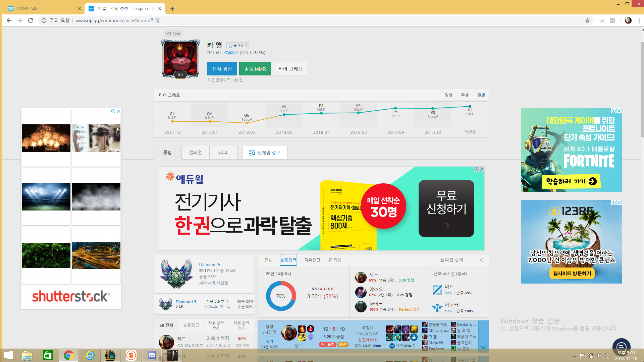Click the D5 point on tier graph
Screen dimensions: 644x362
click(x=470, y=107)
